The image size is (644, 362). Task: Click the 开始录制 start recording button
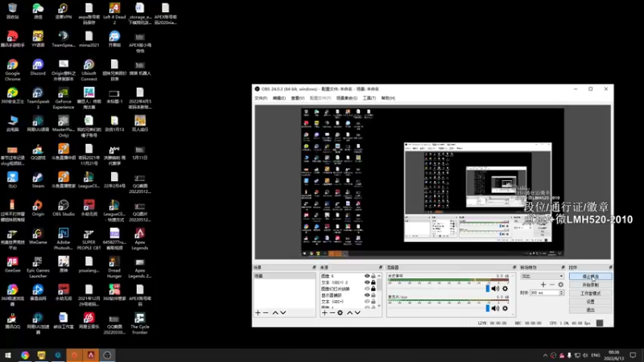tap(591, 285)
